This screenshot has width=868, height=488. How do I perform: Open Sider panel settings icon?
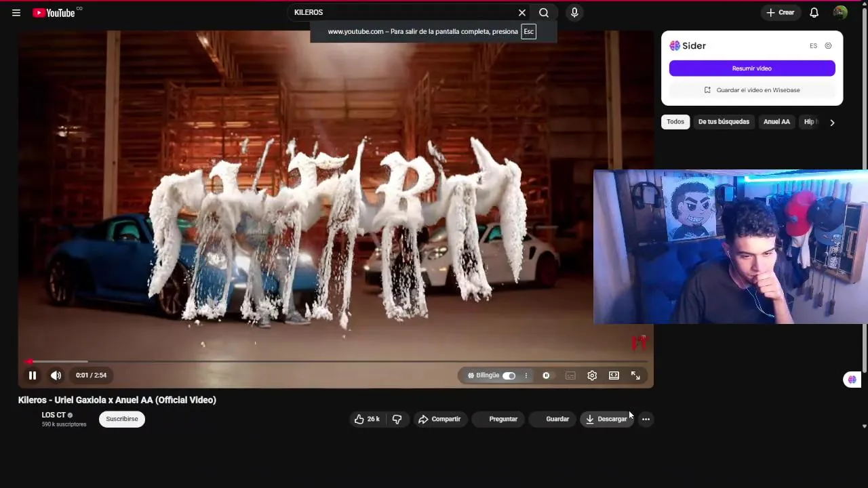(x=828, y=46)
